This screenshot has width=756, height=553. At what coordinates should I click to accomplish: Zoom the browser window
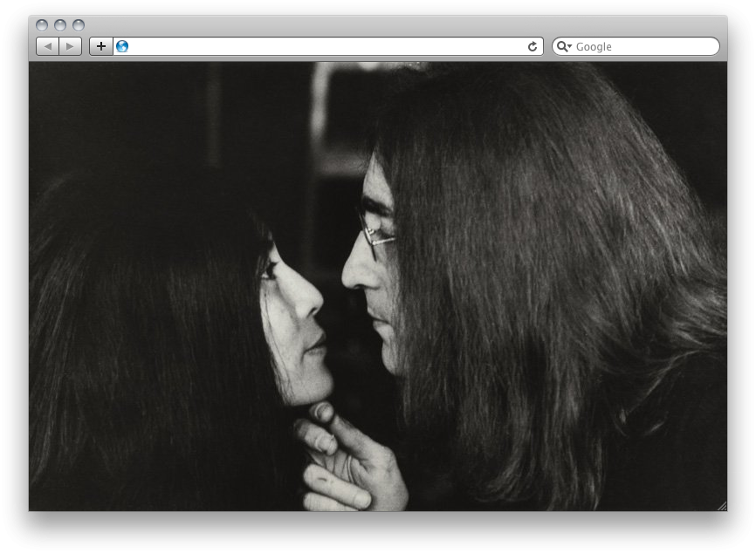[x=79, y=25]
